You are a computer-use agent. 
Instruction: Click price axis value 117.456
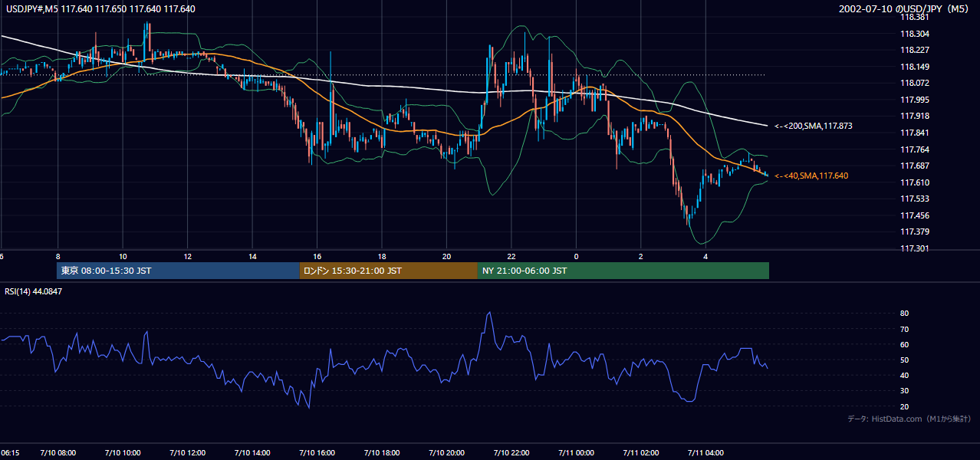[914, 215]
